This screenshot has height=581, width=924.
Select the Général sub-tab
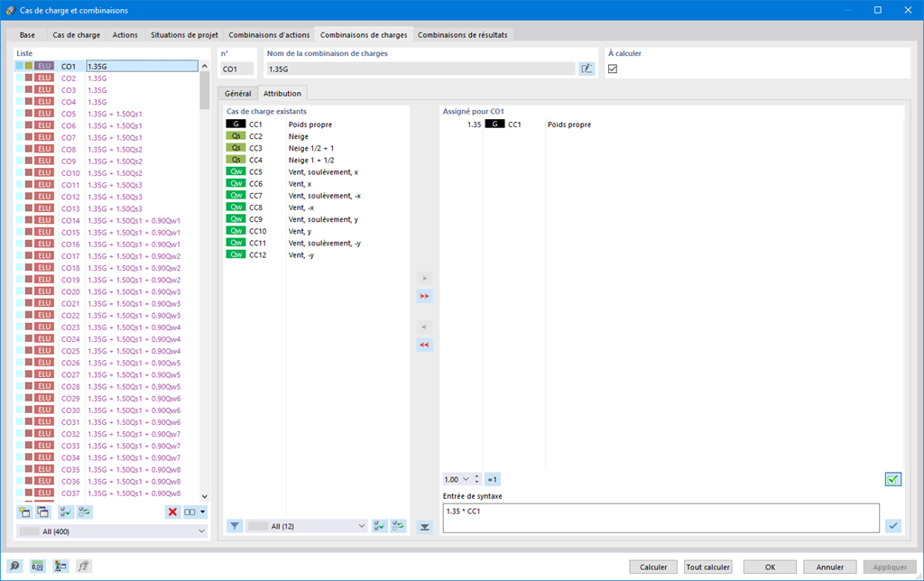[x=238, y=93]
